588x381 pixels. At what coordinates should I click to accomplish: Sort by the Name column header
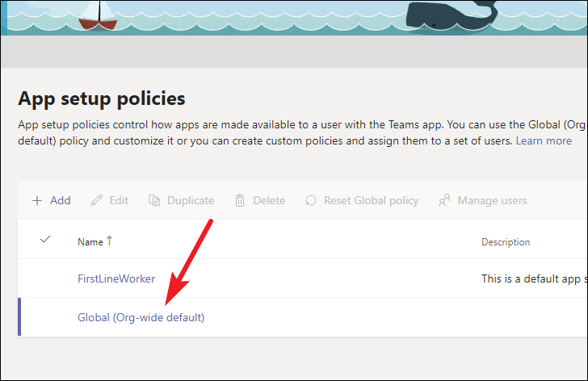click(x=90, y=242)
